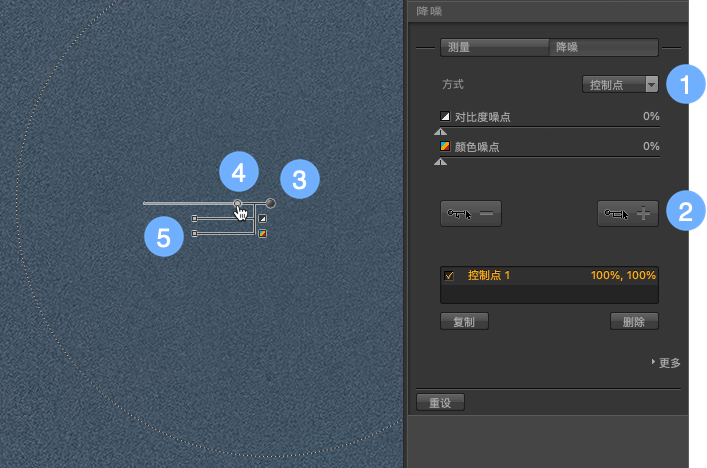
Task: Click the 颜色噪点 slider handle
Action: pos(441,162)
